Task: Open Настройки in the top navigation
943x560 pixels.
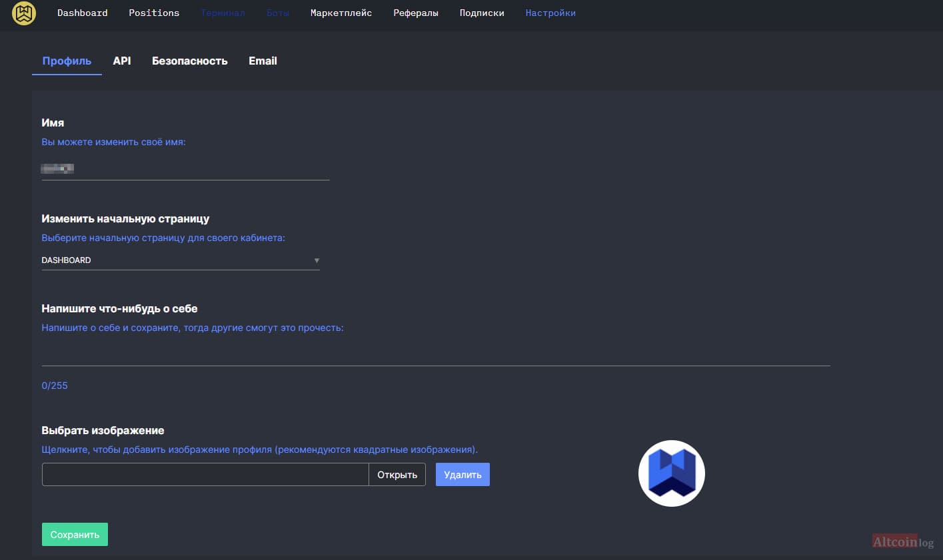Action: pos(550,13)
